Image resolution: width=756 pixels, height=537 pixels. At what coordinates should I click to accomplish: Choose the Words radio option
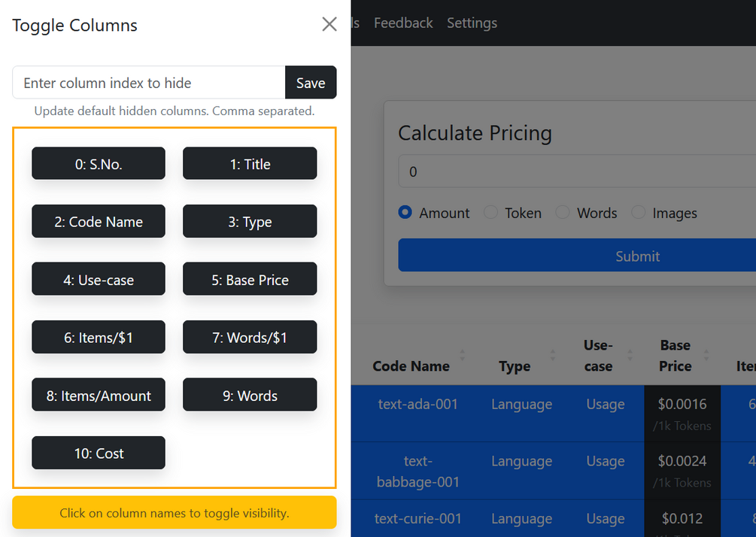click(x=563, y=213)
